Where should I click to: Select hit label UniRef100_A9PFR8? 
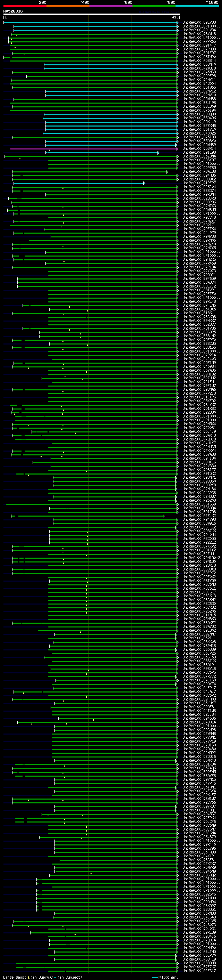point(199,76)
